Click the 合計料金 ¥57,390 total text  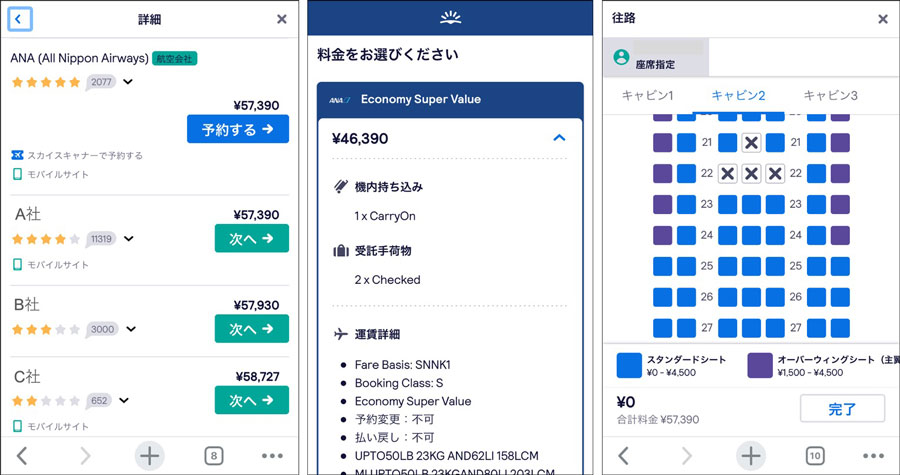[x=658, y=420]
